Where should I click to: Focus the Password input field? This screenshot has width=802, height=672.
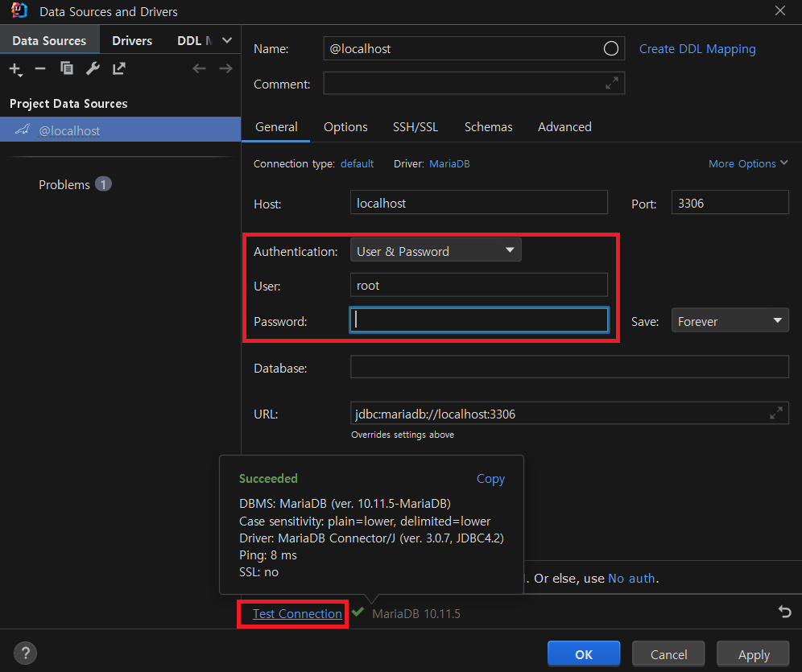(479, 320)
